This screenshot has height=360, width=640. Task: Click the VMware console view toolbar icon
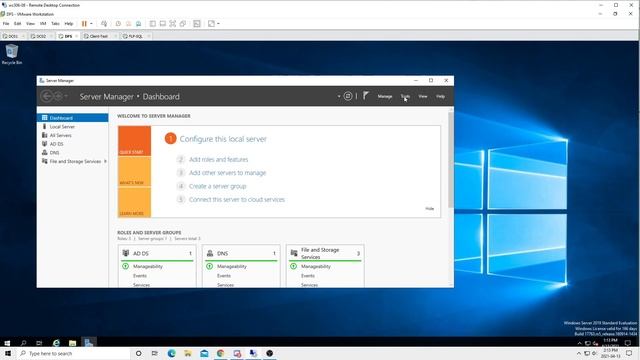pos(197,24)
